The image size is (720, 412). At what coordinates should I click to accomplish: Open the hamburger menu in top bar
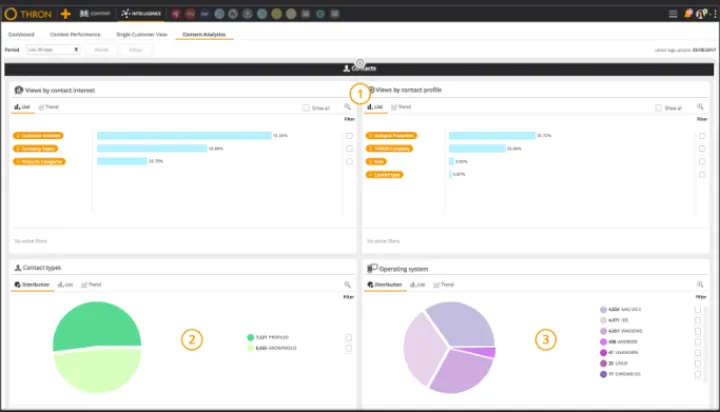pyautogui.click(x=673, y=14)
